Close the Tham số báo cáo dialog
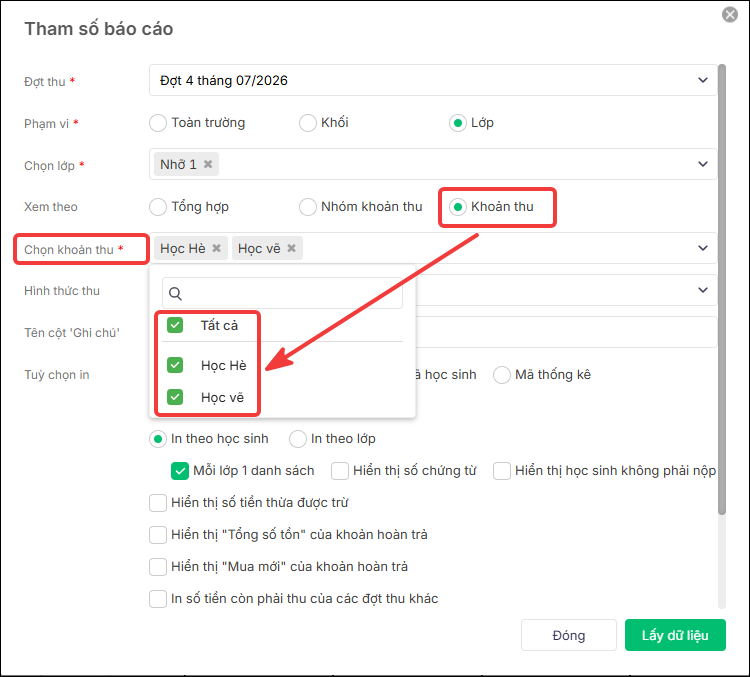 coord(729,14)
